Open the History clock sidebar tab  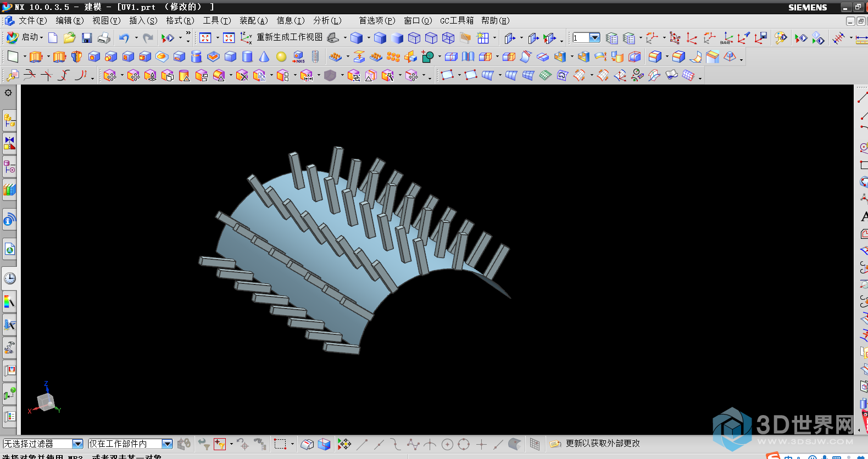(x=9, y=278)
